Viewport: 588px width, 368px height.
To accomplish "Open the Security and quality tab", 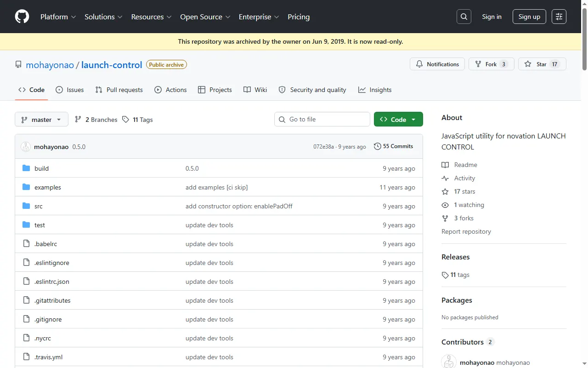I will coord(312,90).
